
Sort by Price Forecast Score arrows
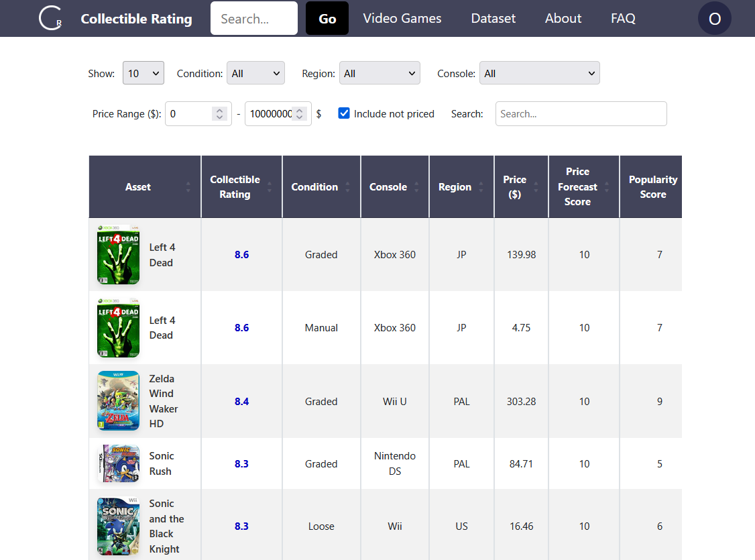pyautogui.click(x=607, y=187)
